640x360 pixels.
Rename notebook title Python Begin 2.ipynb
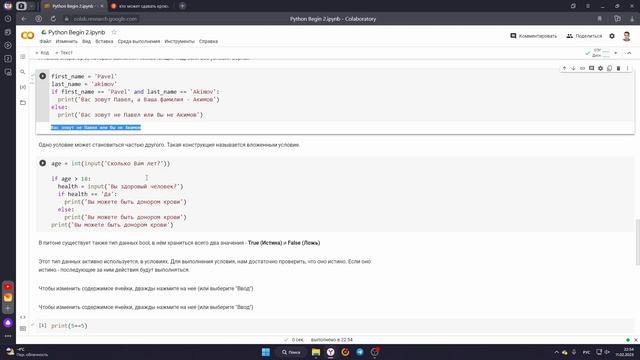tap(76, 32)
